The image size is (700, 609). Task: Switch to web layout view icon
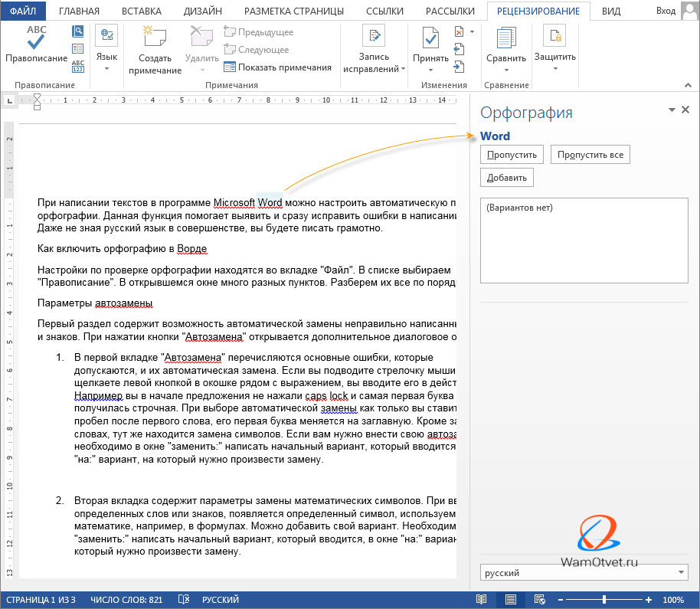[539, 599]
